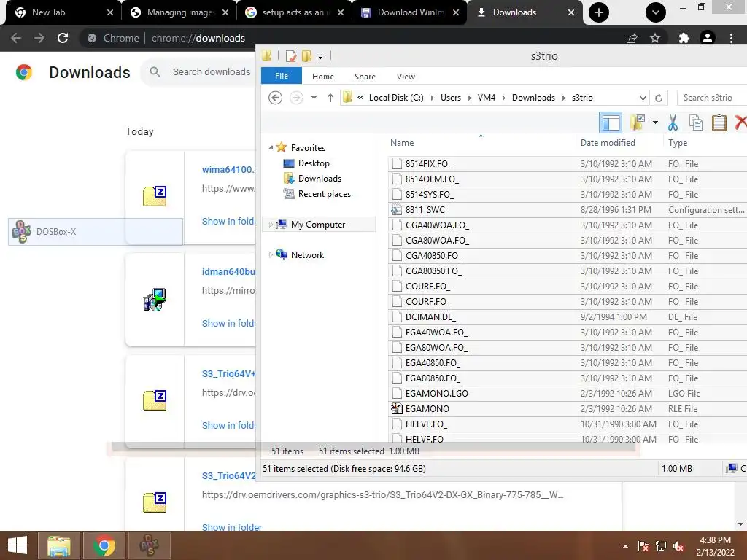
Task: Expand the Network tree node
Action: (271, 255)
